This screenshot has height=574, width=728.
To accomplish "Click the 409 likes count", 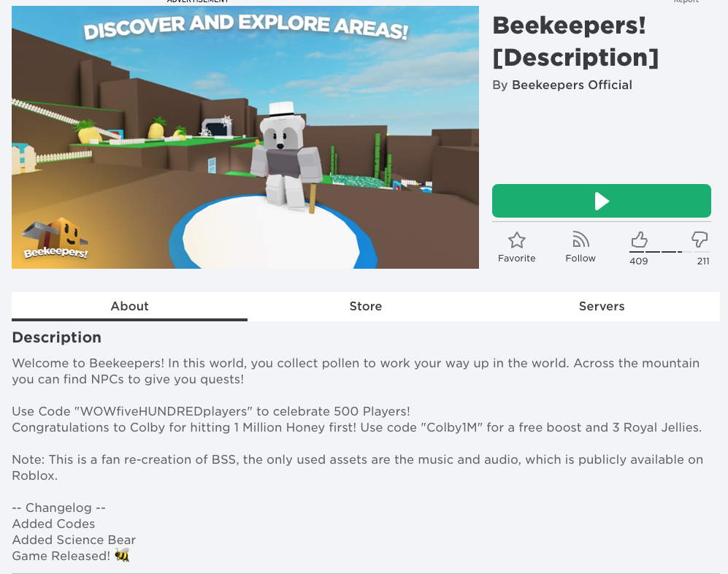I will point(638,261).
